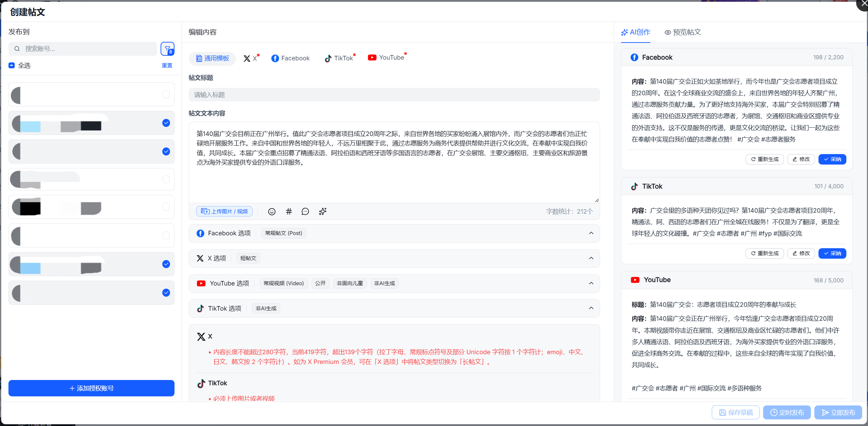Click the YouTube logo in the AI result card
The height and width of the screenshot is (426, 868).
(x=635, y=280)
